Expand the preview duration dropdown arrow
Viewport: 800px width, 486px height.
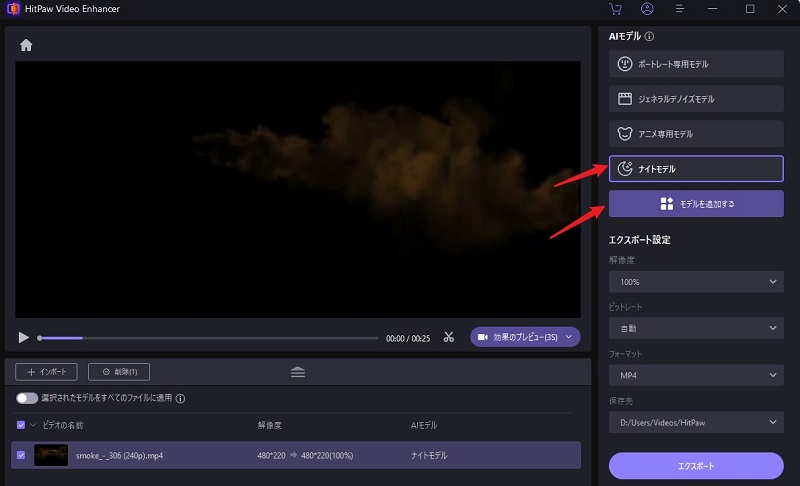tap(569, 337)
